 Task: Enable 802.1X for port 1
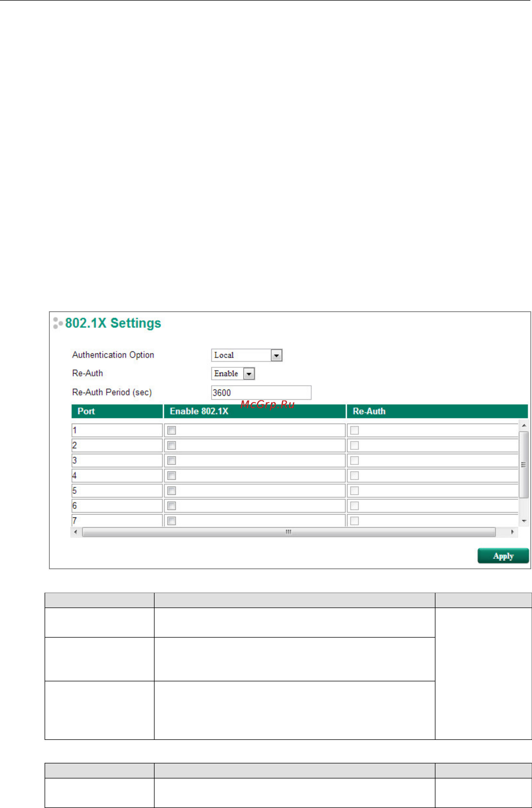click(172, 431)
